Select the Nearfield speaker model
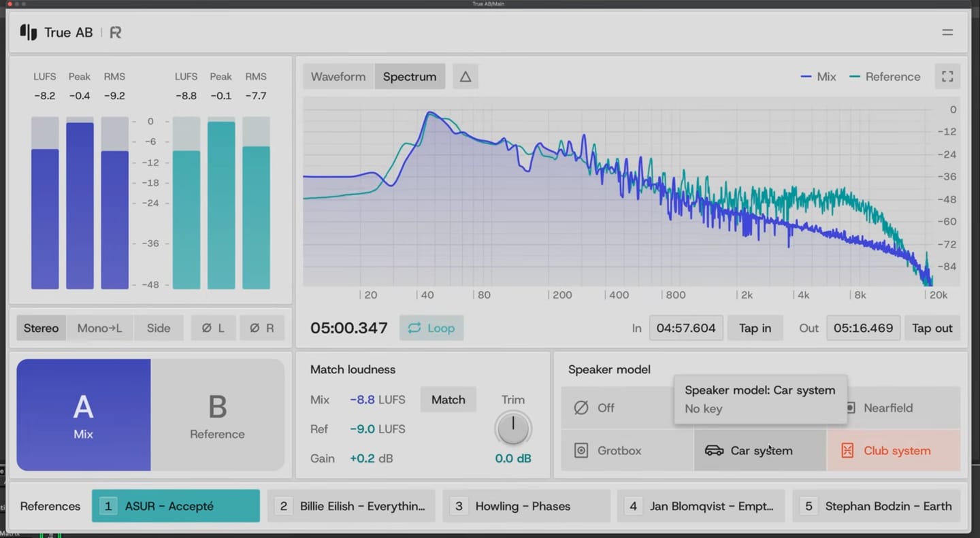Screen dimensions: 980x538 [904, 408]
